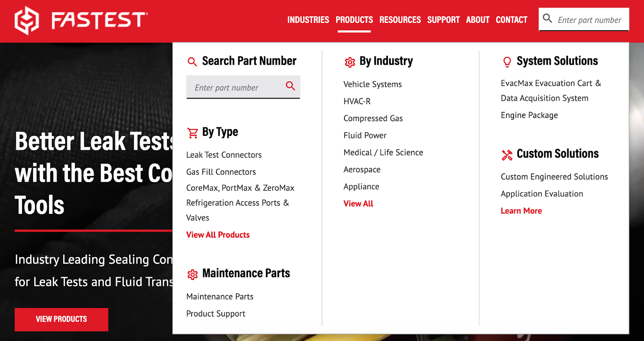
Task: Select Vehicle Systems industry
Action: click(373, 84)
